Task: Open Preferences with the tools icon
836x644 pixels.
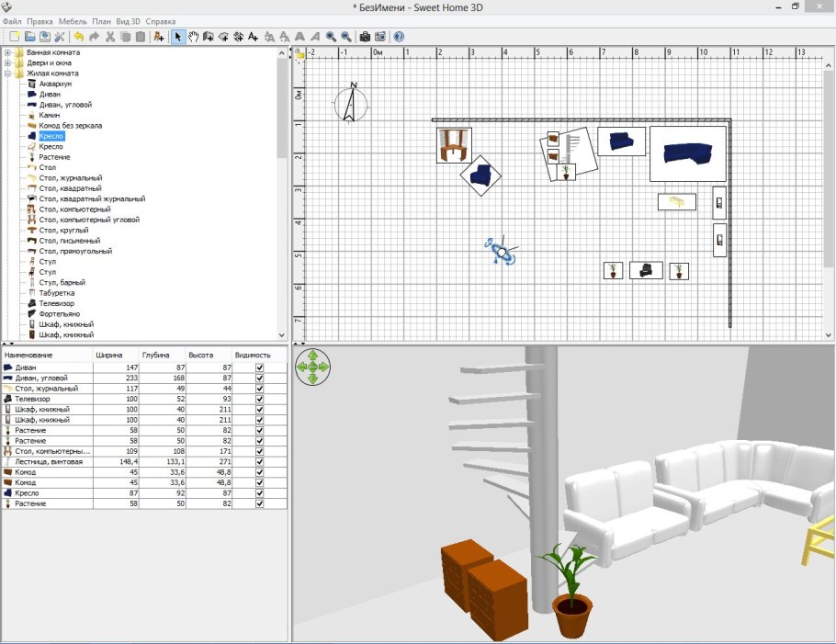Action: 60,37
